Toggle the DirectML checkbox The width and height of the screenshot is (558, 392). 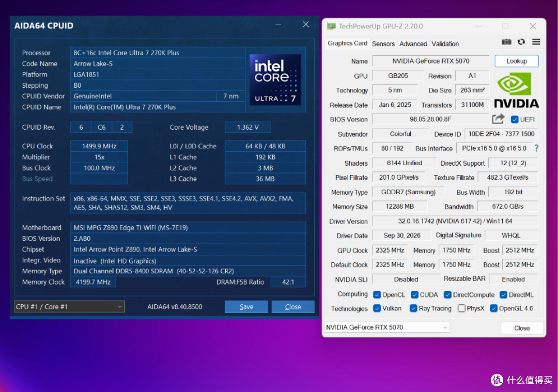[x=503, y=295]
